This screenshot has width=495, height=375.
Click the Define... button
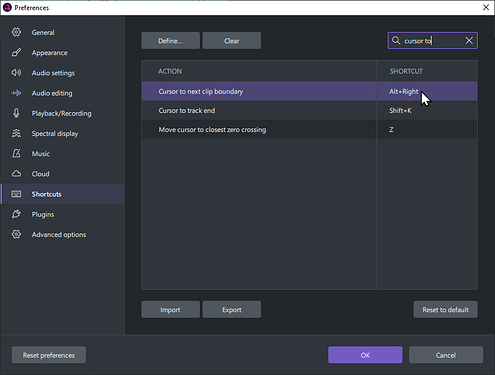[x=170, y=41]
